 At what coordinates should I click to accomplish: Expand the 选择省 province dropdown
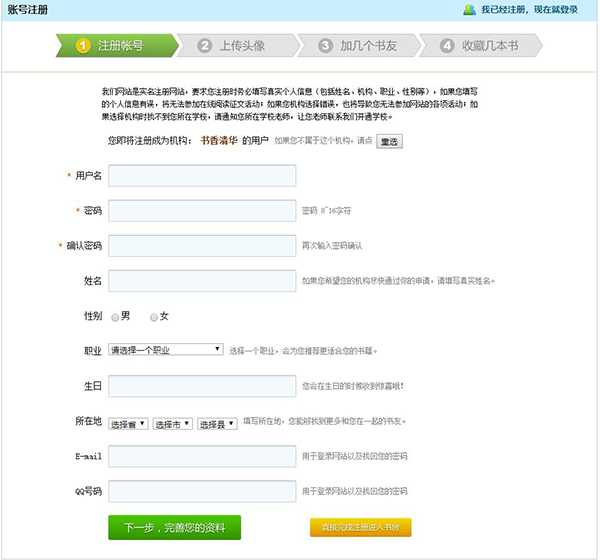[129, 424]
